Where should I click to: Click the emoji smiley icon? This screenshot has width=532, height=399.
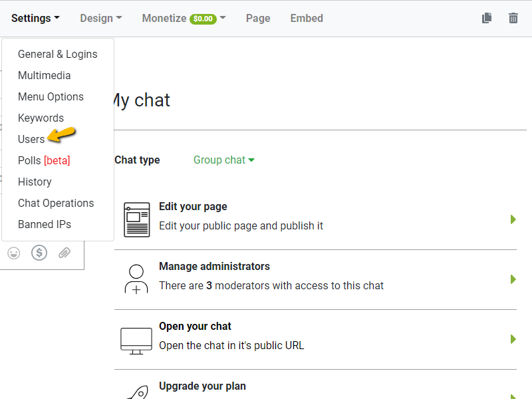[13, 253]
